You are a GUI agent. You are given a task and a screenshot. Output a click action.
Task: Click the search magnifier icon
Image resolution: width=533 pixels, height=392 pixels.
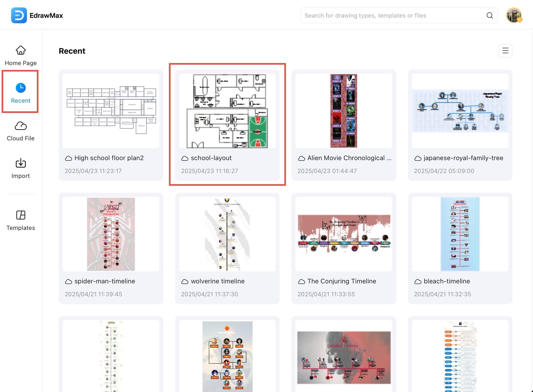pyautogui.click(x=489, y=15)
